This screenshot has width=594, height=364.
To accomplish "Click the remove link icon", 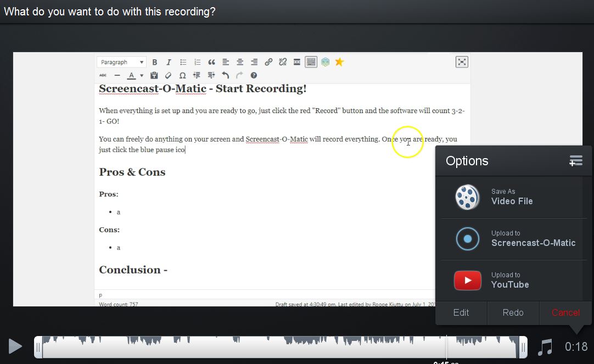I will 283,62.
